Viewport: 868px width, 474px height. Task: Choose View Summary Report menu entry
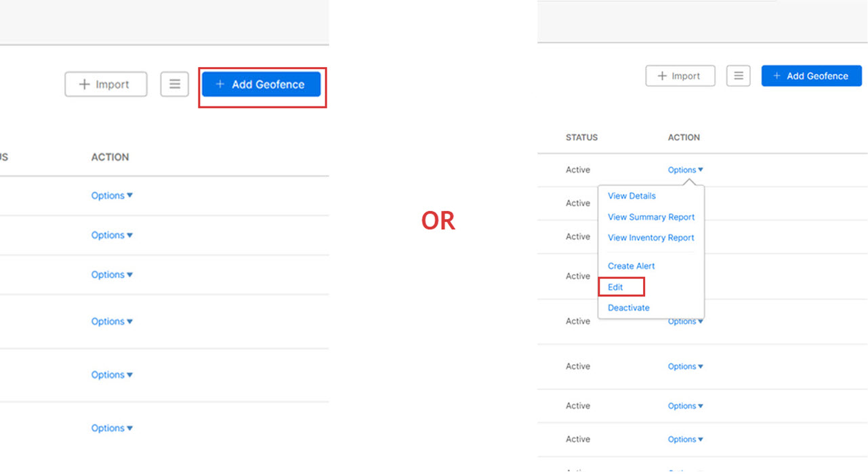click(651, 217)
